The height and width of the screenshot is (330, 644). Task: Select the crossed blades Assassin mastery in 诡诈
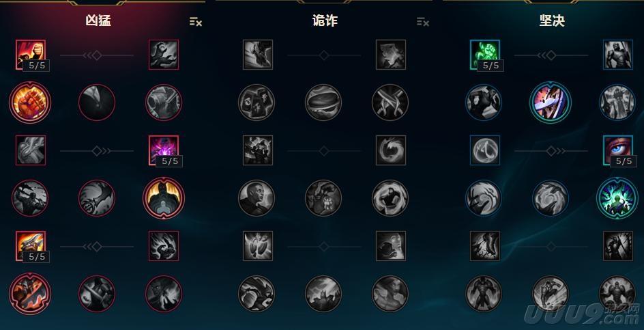pos(390,102)
